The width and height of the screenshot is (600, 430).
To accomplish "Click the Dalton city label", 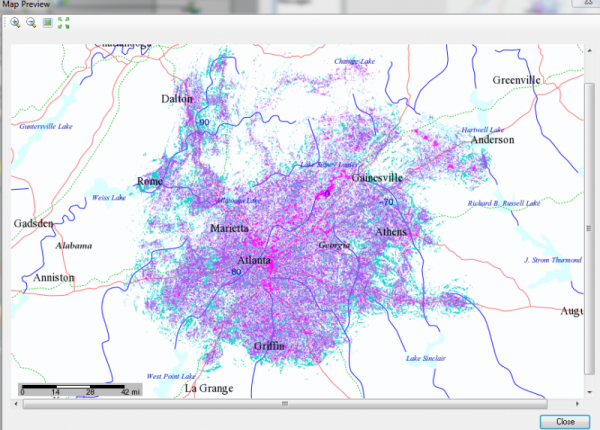I will click(177, 99).
